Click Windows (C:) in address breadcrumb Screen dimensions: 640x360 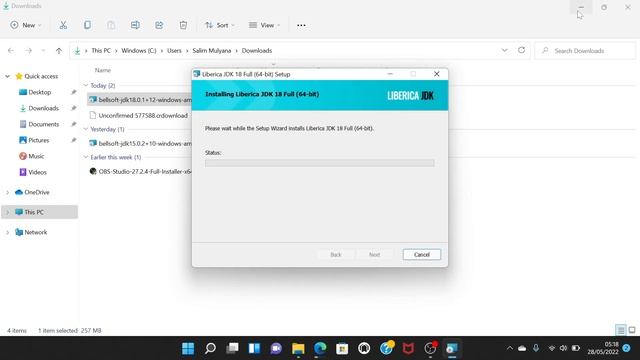139,51
